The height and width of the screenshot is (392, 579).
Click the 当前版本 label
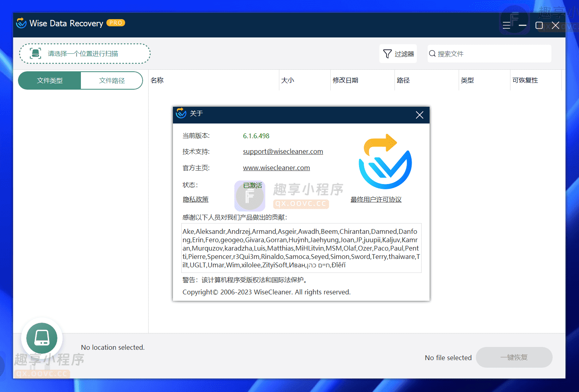[196, 136]
